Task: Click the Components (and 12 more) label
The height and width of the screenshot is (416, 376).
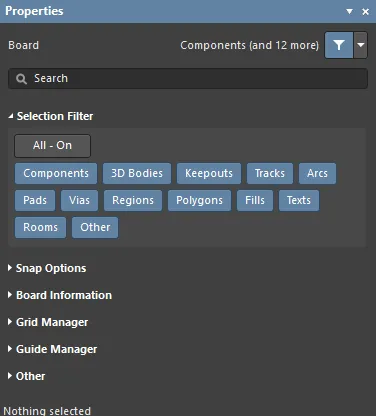Action: click(250, 45)
